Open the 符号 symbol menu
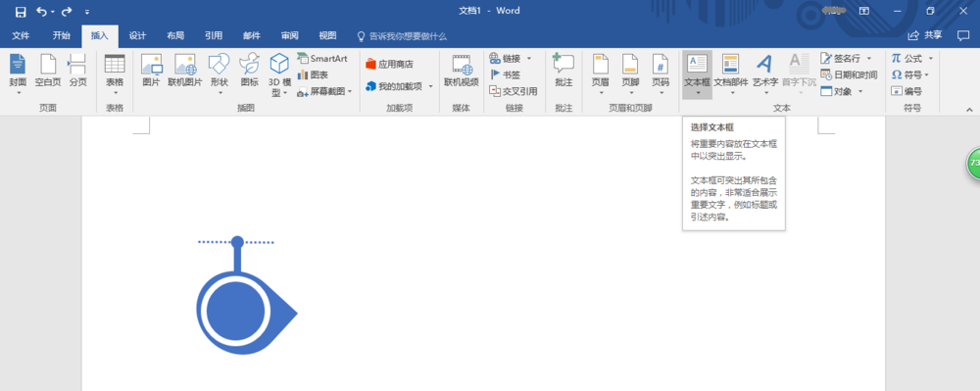 tap(910, 74)
